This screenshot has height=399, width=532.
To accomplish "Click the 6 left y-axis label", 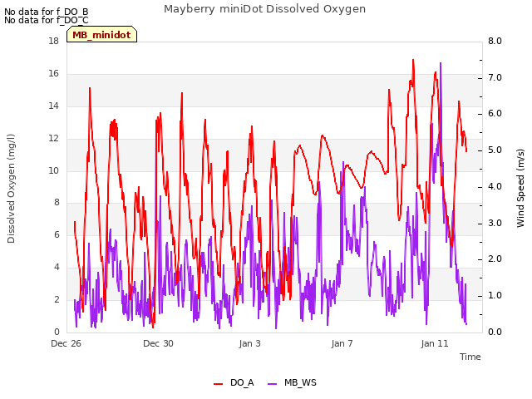I will pos(57,234).
